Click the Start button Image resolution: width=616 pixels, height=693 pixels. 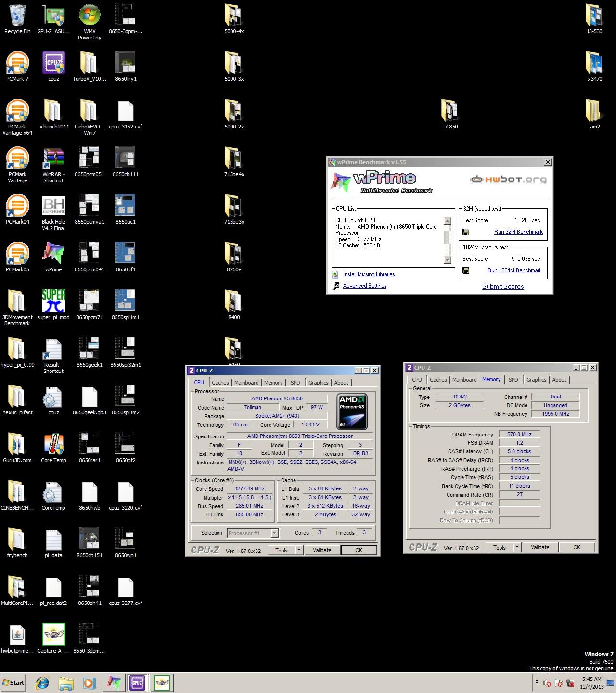(x=13, y=682)
